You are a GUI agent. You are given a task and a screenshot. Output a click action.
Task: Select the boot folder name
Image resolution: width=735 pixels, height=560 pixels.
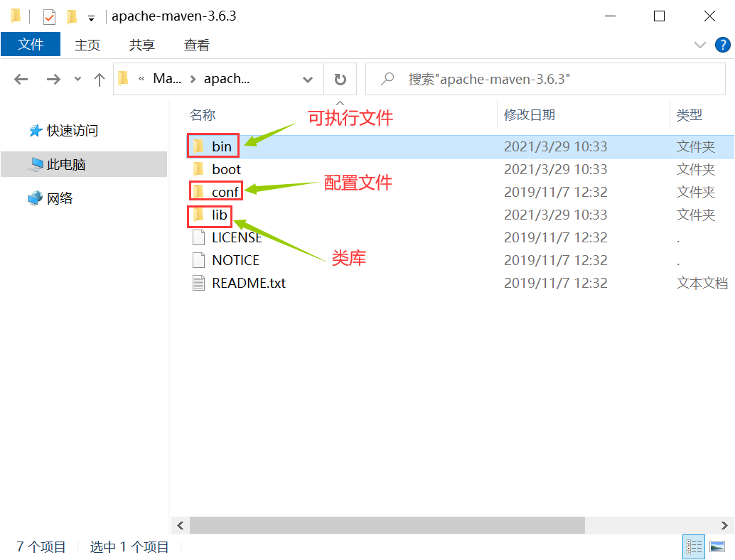click(227, 169)
